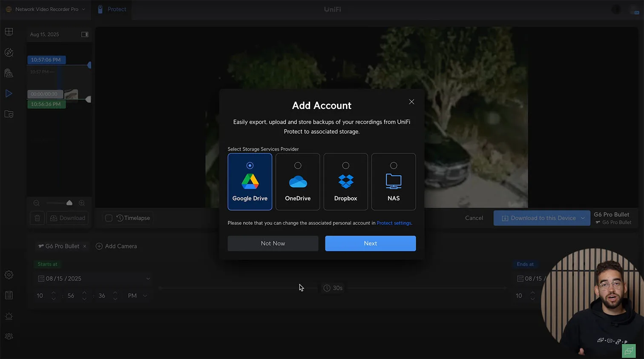Screen dimensions: 644x359
Task: Decrease the start hour value
Action: (x=53, y=299)
